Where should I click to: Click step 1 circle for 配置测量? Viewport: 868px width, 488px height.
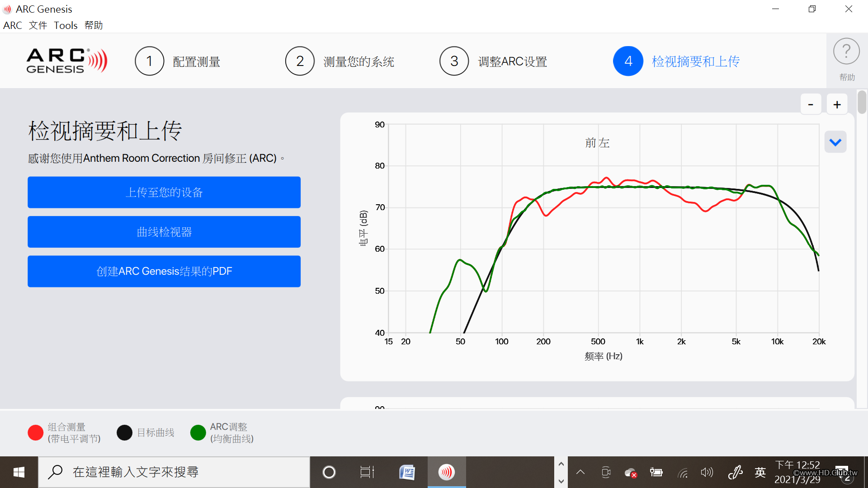point(149,61)
